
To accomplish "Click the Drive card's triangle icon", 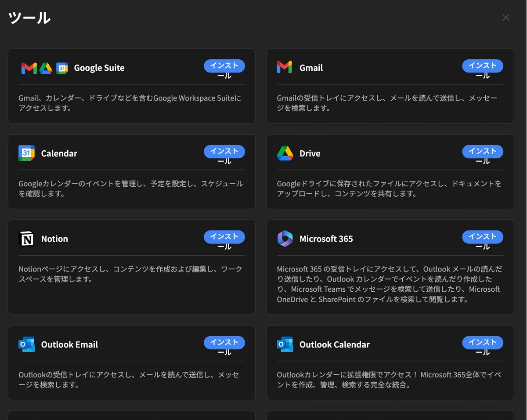I will (285, 153).
